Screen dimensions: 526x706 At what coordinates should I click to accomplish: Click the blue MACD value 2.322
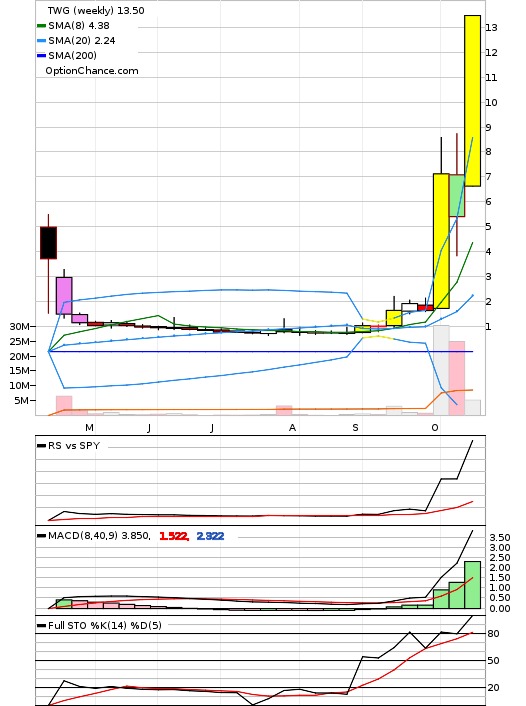[210, 536]
